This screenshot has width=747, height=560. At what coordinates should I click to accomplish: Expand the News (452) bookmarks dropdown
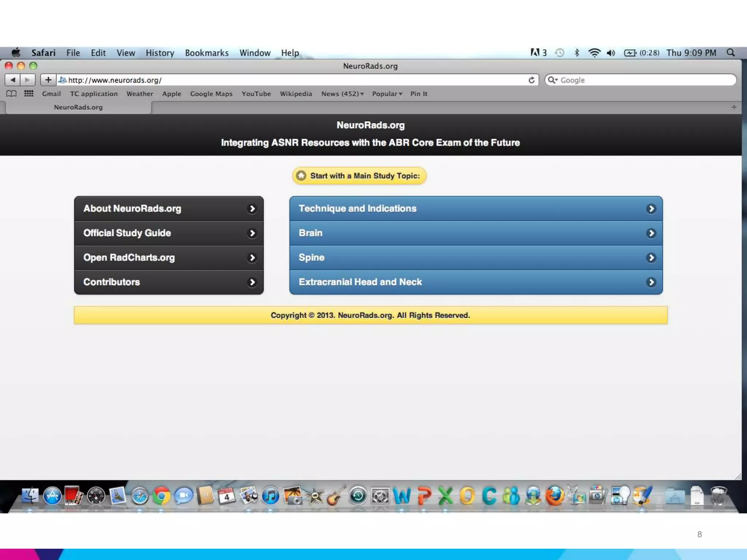[342, 94]
